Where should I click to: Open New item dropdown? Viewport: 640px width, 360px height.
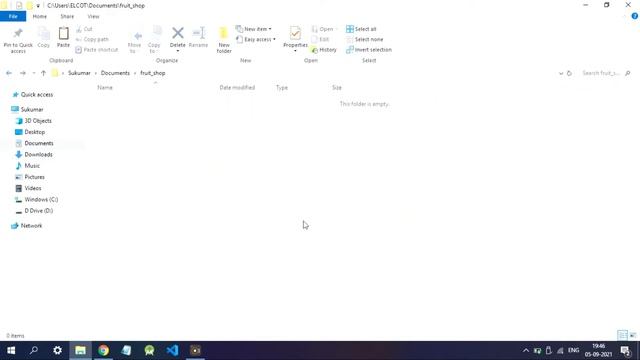[x=253, y=29]
